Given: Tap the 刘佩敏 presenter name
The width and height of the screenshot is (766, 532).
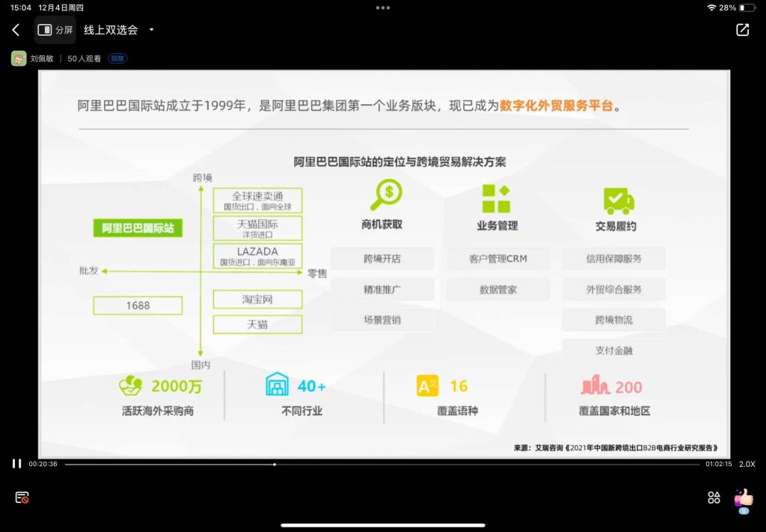Looking at the screenshot, I should point(42,58).
